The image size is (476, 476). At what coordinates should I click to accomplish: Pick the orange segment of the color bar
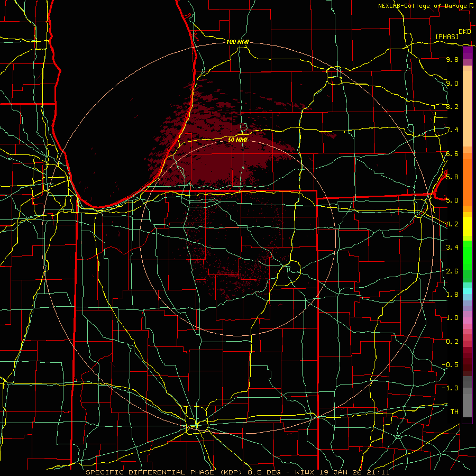point(467,182)
